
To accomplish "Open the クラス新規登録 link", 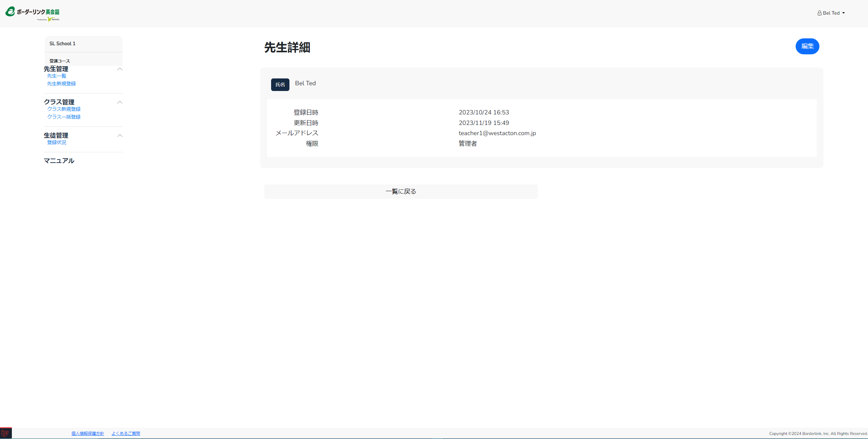I will point(64,109).
